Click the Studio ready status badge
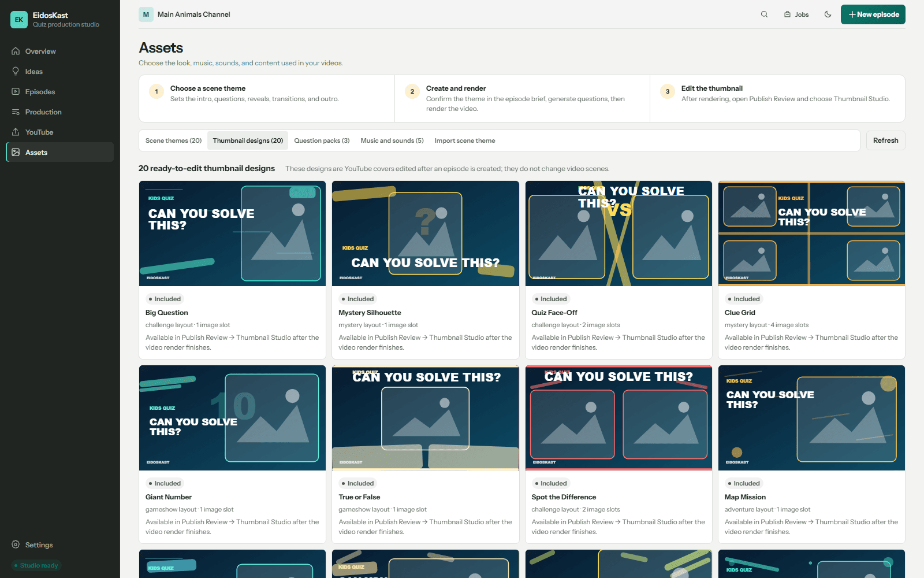This screenshot has height=578, width=924. click(36, 565)
